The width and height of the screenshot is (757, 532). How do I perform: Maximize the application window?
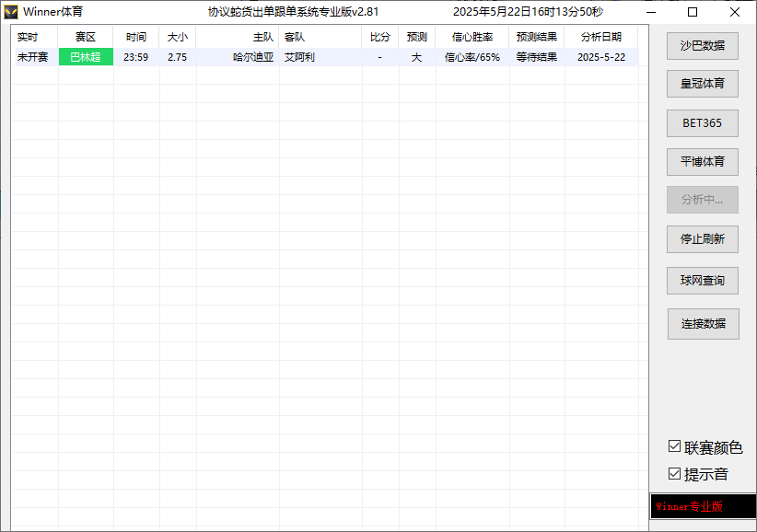pyautogui.click(x=693, y=12)
